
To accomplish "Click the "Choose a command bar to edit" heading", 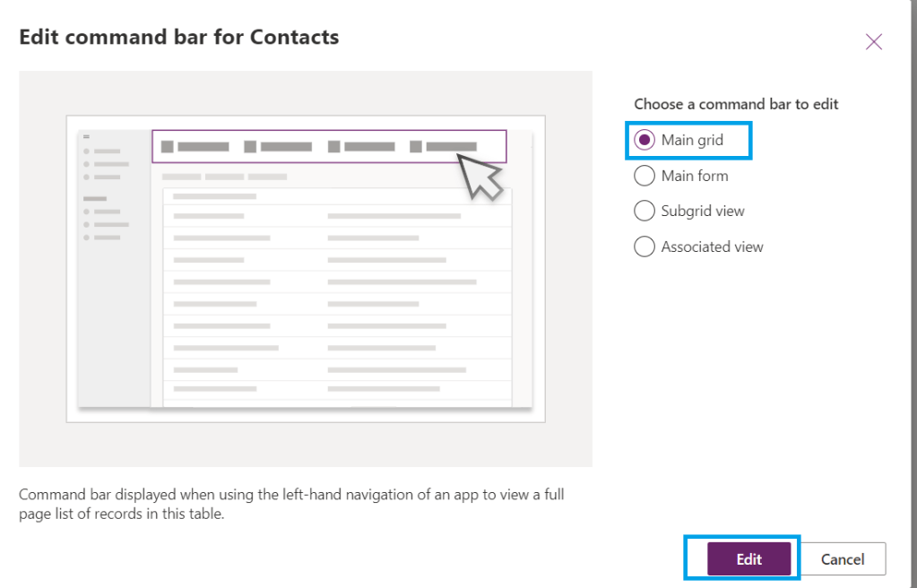I will tap(736, 104).
